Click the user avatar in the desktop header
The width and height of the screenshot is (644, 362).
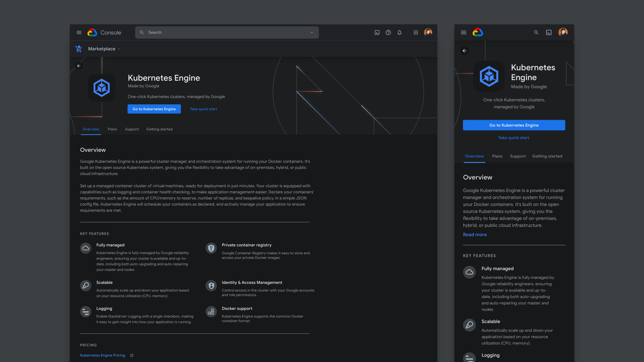(x=428, y=33)
